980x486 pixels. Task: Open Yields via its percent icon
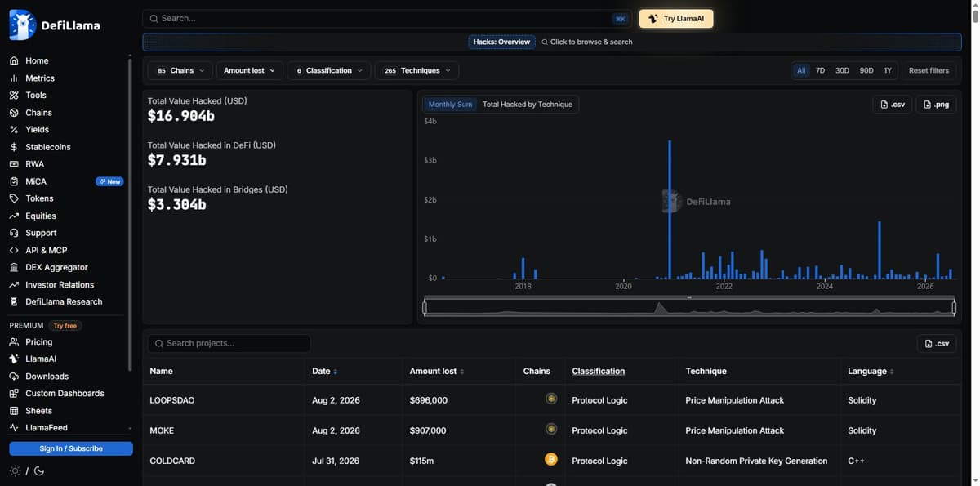point(14,129)
